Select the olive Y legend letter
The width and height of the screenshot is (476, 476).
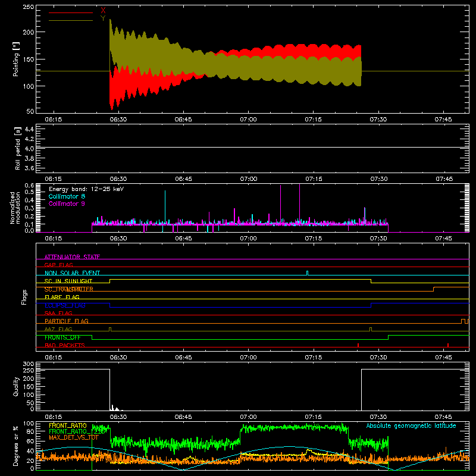[x=103, y=18]
